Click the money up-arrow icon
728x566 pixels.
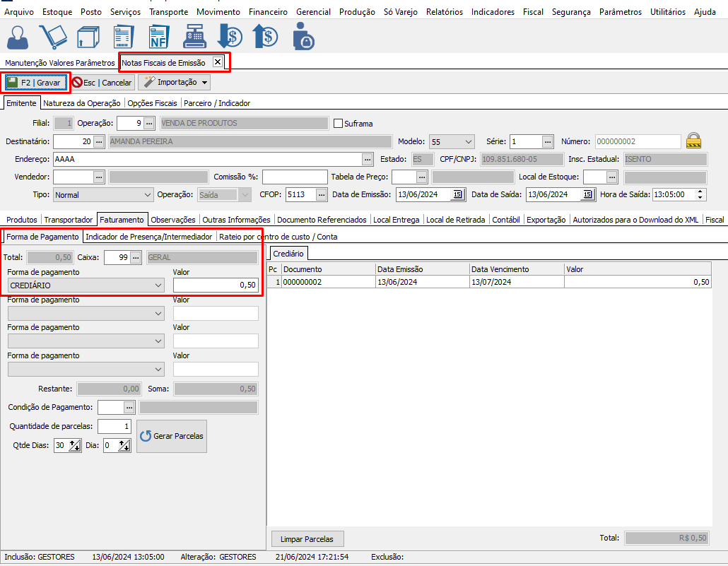(266, 36)
